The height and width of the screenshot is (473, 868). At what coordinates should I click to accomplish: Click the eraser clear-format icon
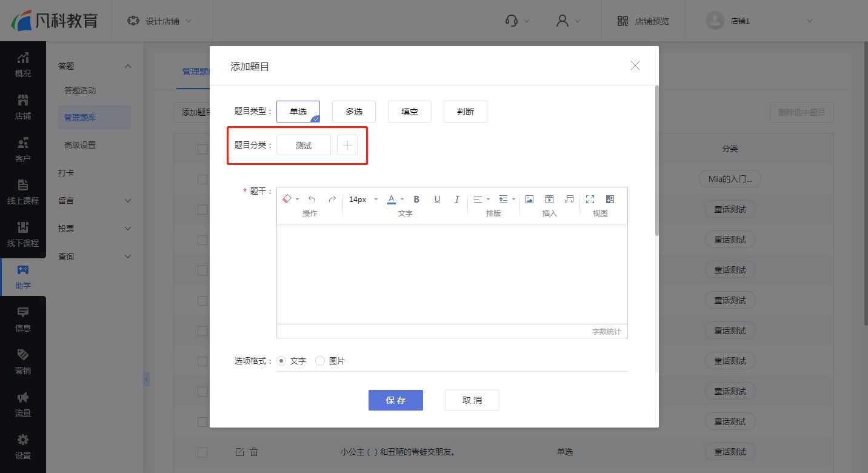click(287, 199)
